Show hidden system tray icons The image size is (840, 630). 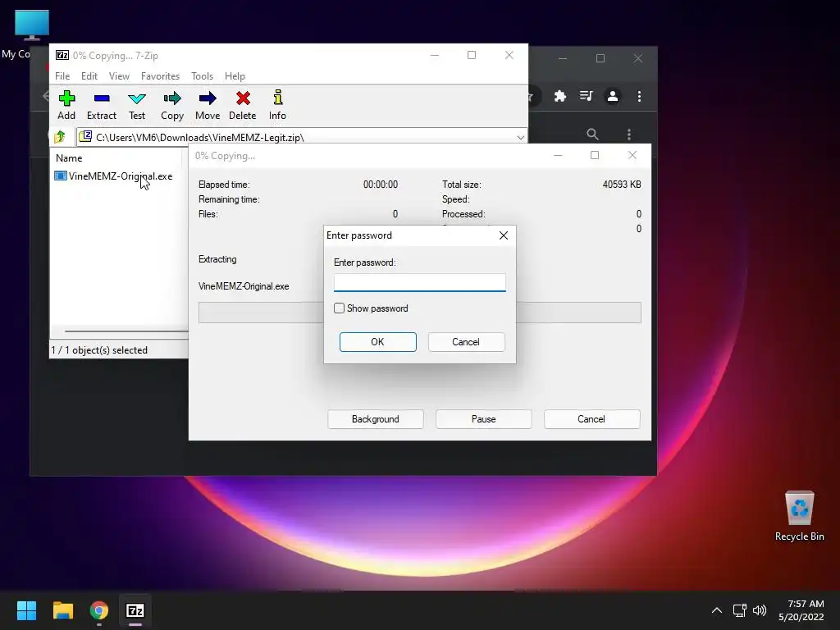[x=716, y=610]
